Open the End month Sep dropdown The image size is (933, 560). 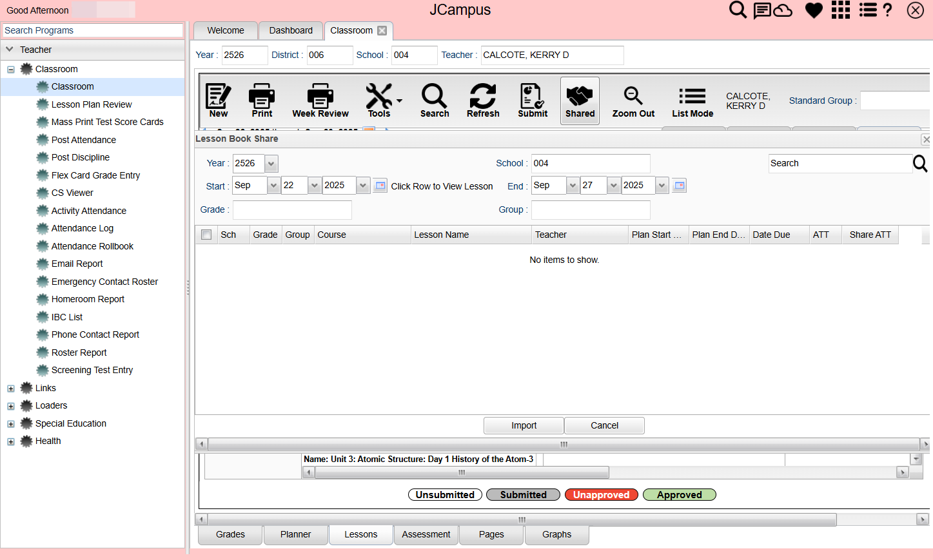(x=573, y=186)
